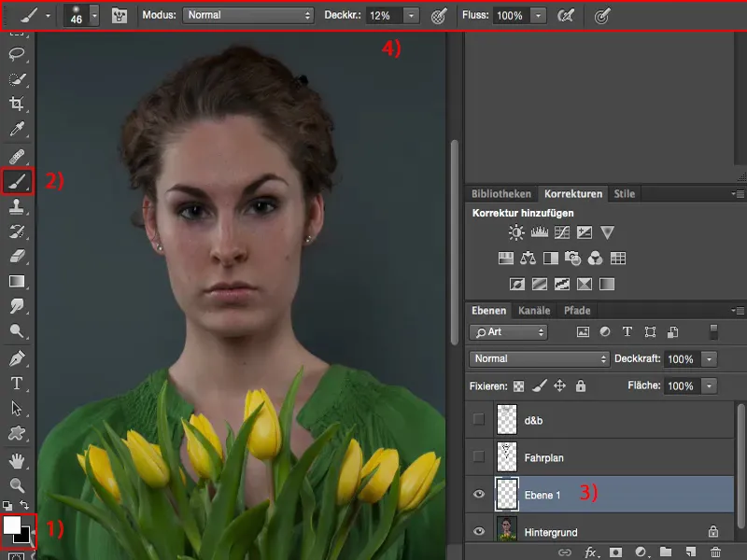
Task: Select the Clone Stamp tool
Action: coord(17,206)
